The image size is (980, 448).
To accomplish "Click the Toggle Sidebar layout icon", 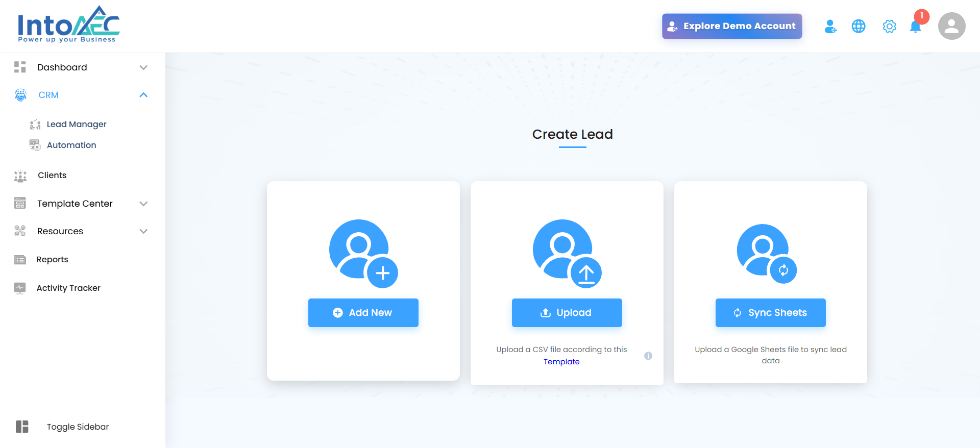I will 22,427.
